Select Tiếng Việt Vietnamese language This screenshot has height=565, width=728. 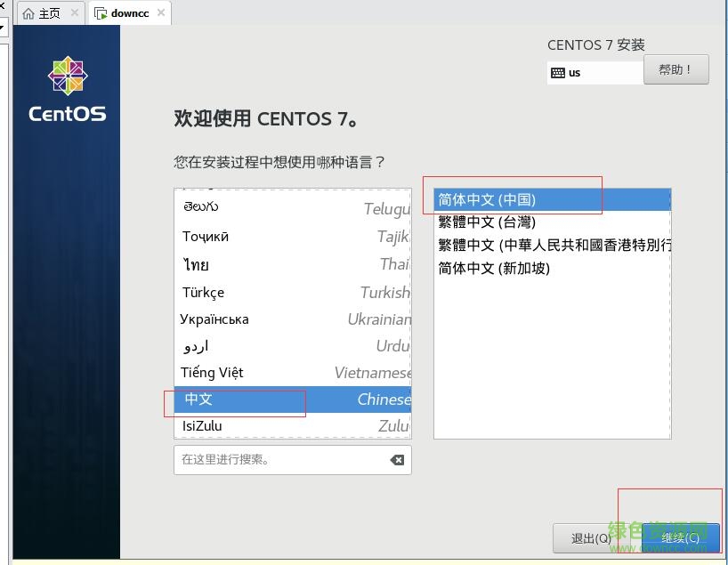pyautogui.click(x=292, y=373)
